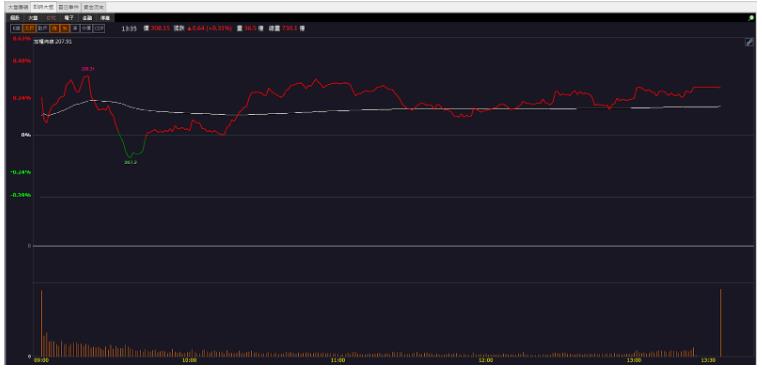The width and height of the screenshot is (762, 369).
Task: Select the 大盤 market category
Action: point(33,18)
